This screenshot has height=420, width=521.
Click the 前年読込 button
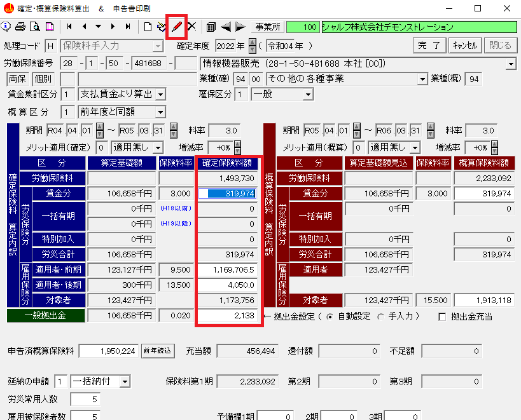click(x=158, y=351)
